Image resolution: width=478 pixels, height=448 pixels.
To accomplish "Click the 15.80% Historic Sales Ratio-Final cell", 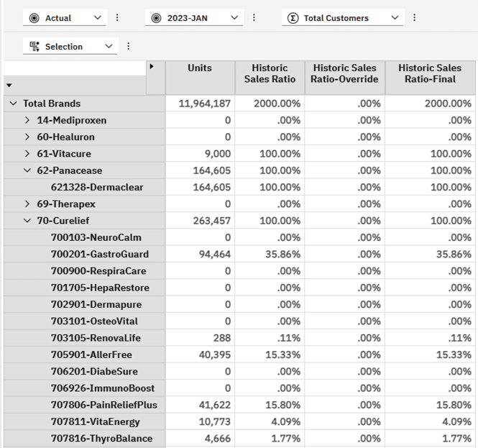I will click(x=430, y=405).
